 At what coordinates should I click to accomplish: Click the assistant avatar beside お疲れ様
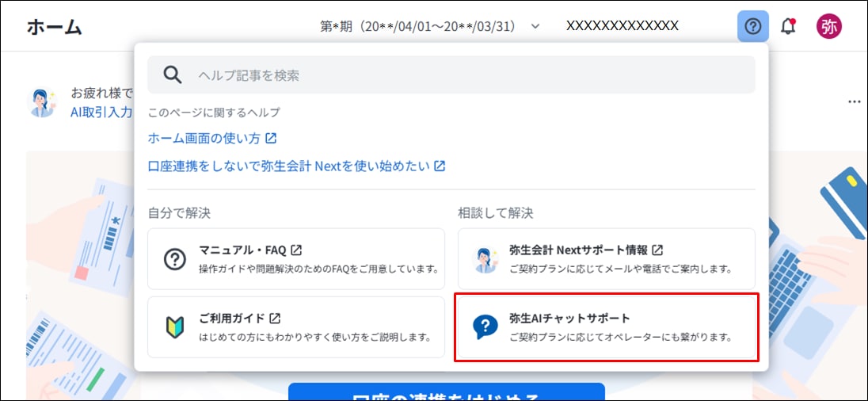point(42,103)
